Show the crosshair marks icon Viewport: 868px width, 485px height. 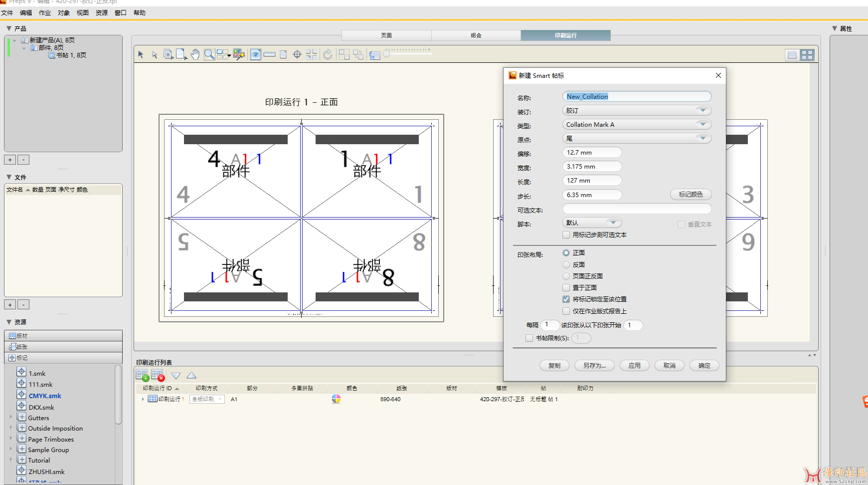tap(297, 54)
